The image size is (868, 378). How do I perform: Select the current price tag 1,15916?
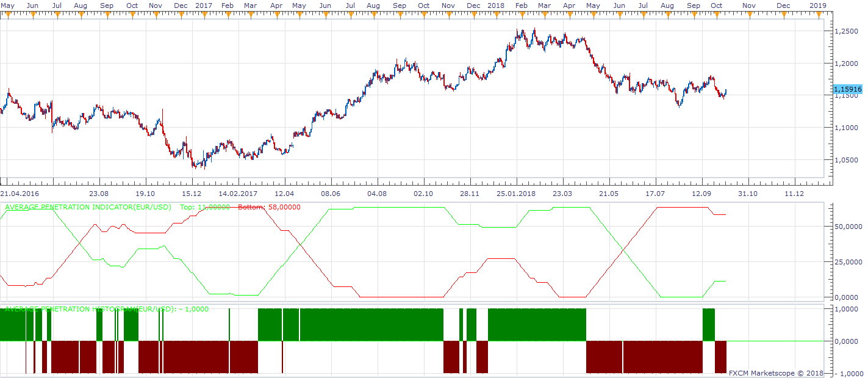tap(847, 89)
